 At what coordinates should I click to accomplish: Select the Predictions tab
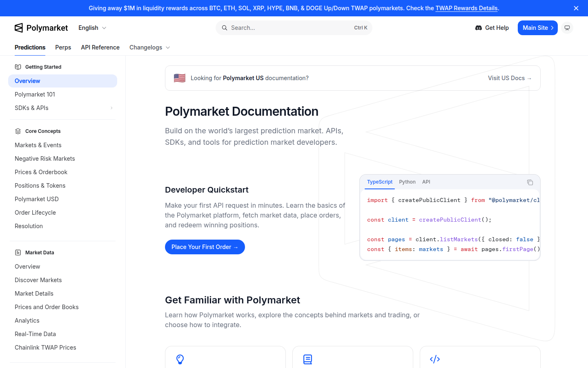coord(30,47)
